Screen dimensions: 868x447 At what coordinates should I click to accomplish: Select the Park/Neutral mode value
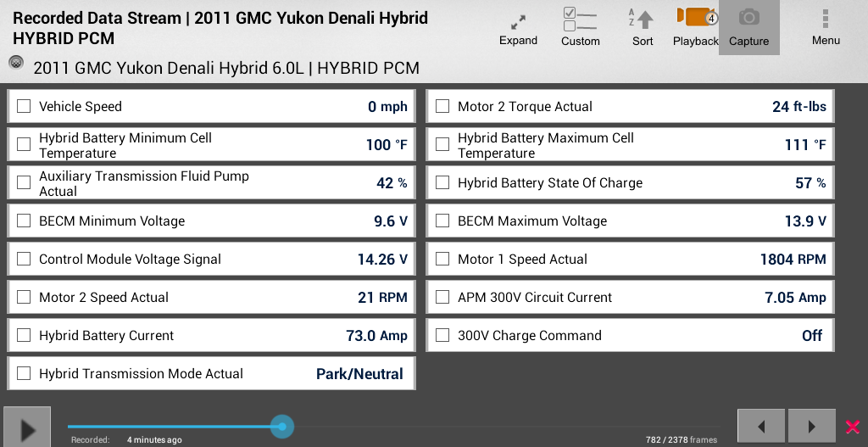359,374
